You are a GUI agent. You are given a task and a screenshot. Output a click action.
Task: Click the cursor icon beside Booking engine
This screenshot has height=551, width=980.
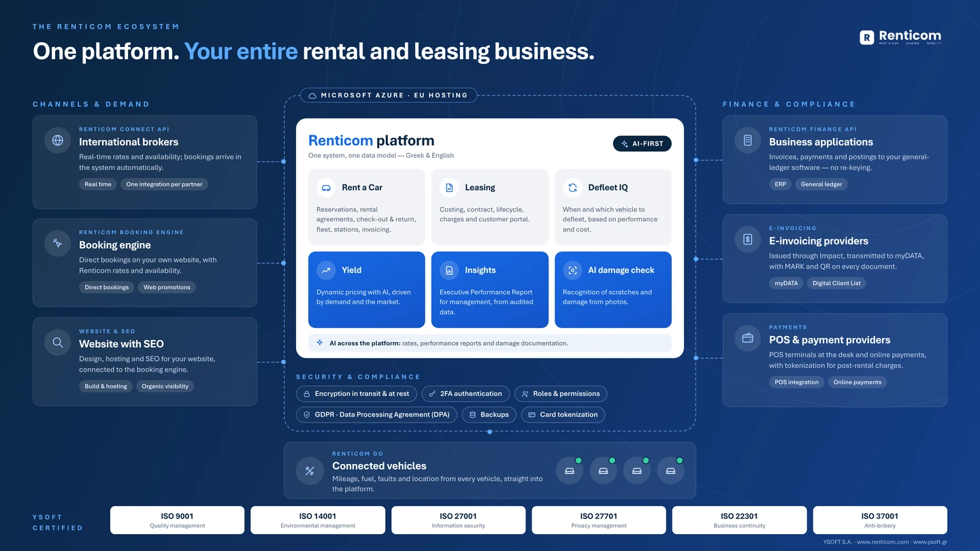point(58,244)
